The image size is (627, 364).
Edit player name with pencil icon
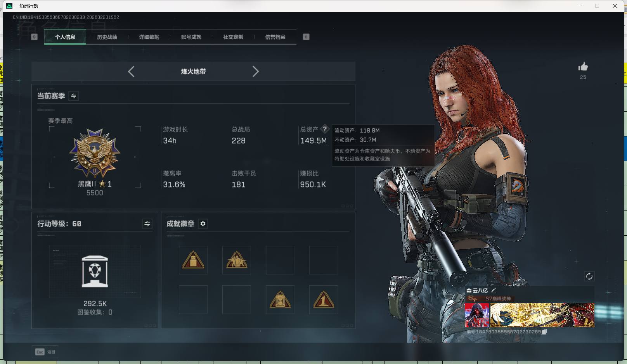[494, 290]
